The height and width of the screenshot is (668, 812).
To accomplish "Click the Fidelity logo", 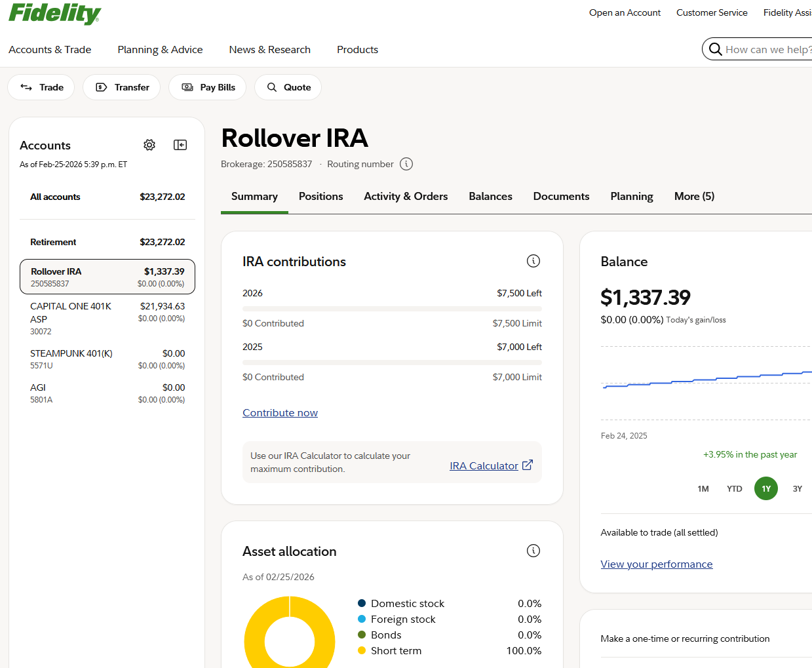I will click(x=54, y=13).
